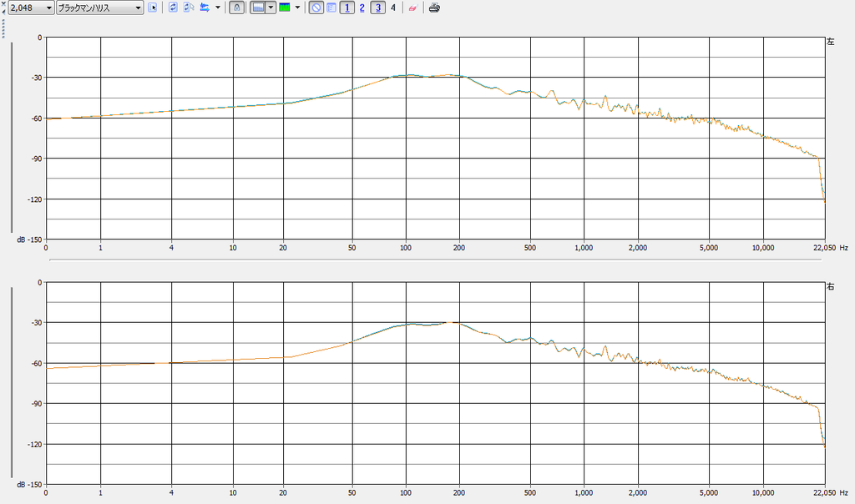The width and height of the screenshot is (855, 504).
Task: Click the printer icon
Action: (434, 8)
